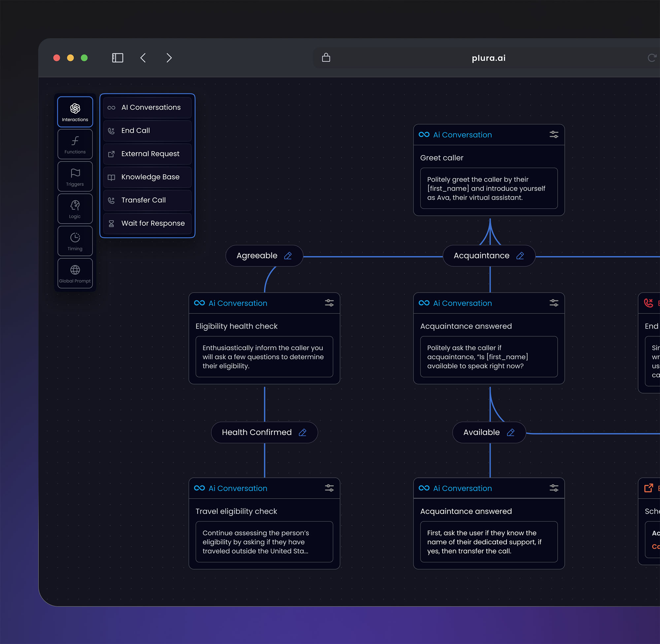
Task: Open the Global Prompt globe icon
Action: point(75,270)
